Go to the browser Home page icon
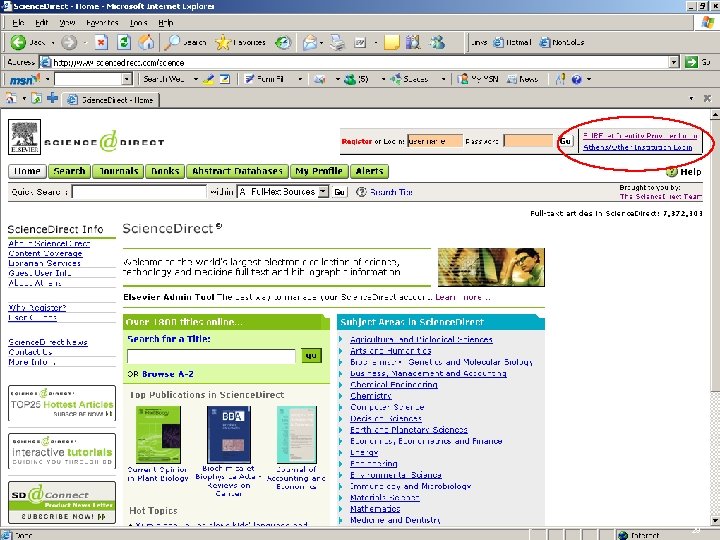The width and height of the screenshot is (720, 540). coord(146,42)
